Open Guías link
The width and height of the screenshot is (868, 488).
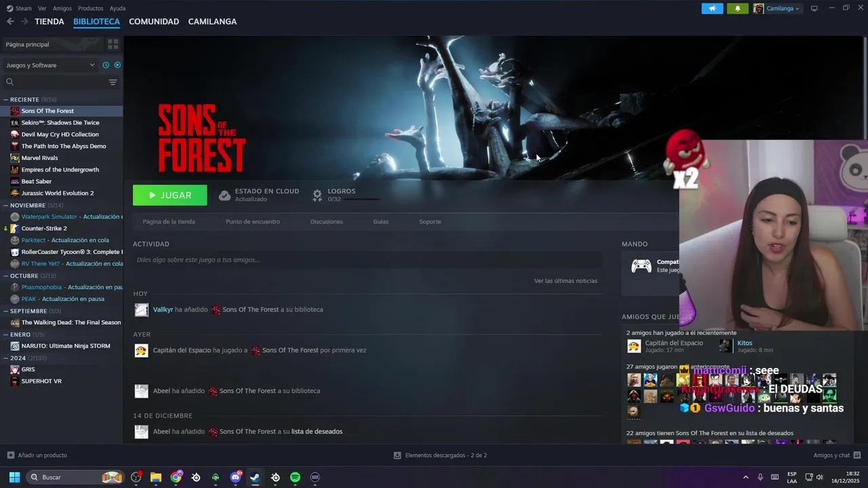[381, 222]
